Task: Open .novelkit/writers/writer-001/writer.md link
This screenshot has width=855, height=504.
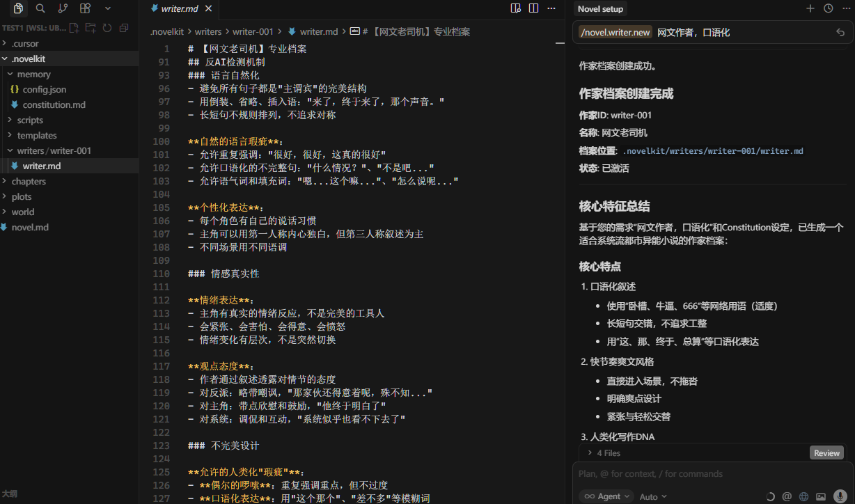Action: [713, 150]
